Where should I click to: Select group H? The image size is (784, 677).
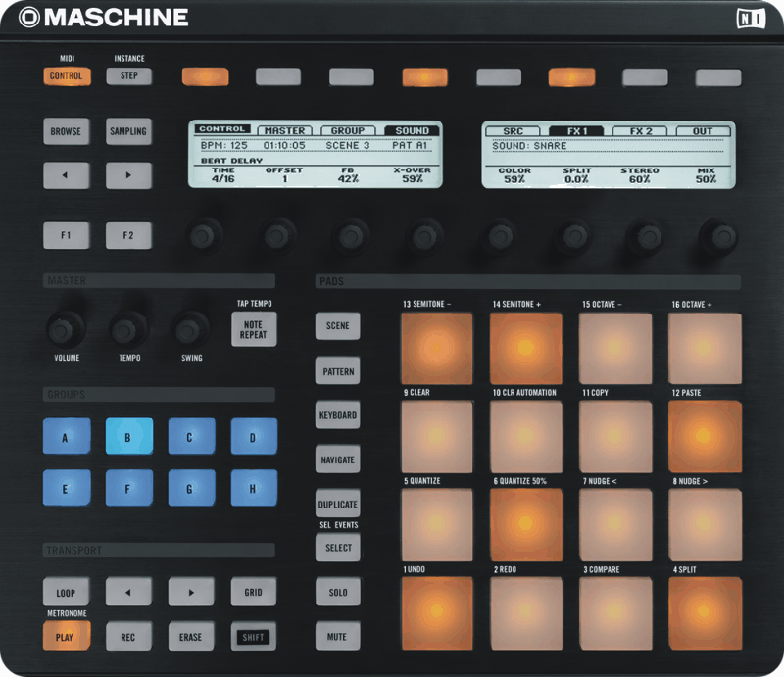coord(254,487)
